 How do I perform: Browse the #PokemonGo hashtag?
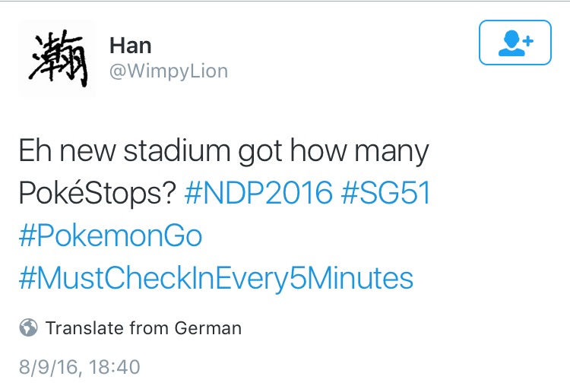point(110,236)
